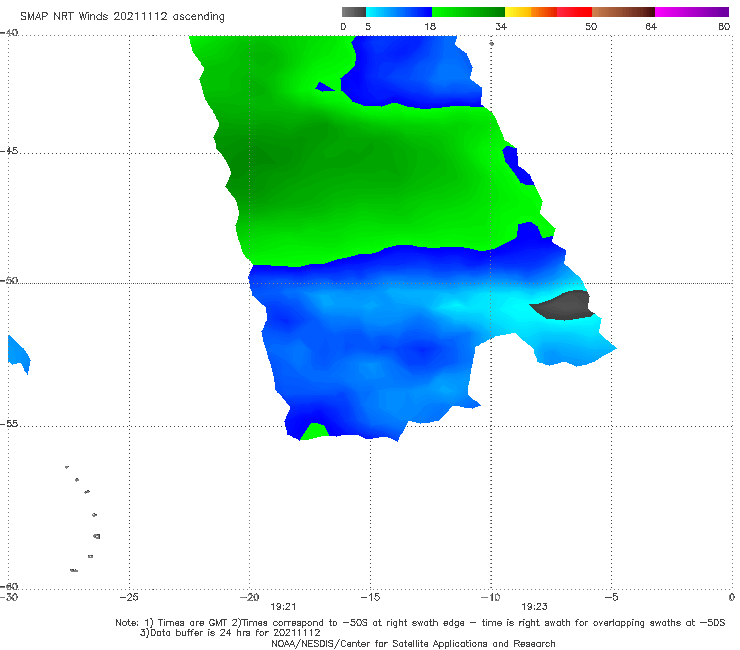
Task: Click the dark gray low-wind patch on the map
Action: click(x=564, y=305)
